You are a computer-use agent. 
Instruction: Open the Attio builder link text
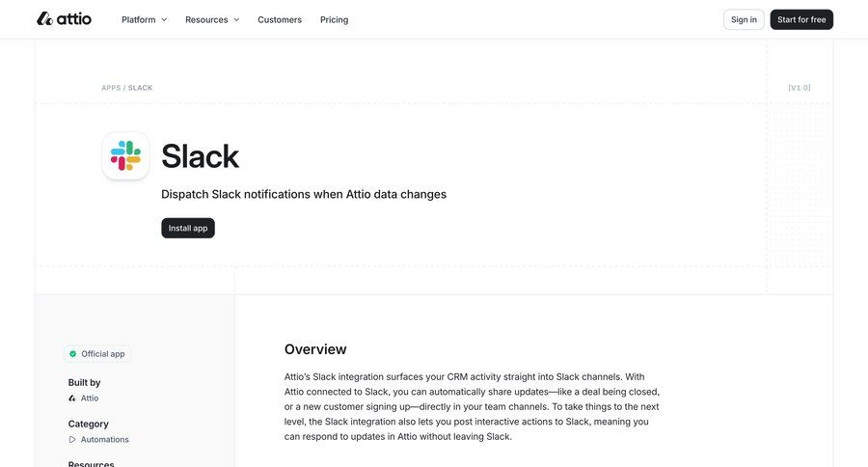pos(89,398)
